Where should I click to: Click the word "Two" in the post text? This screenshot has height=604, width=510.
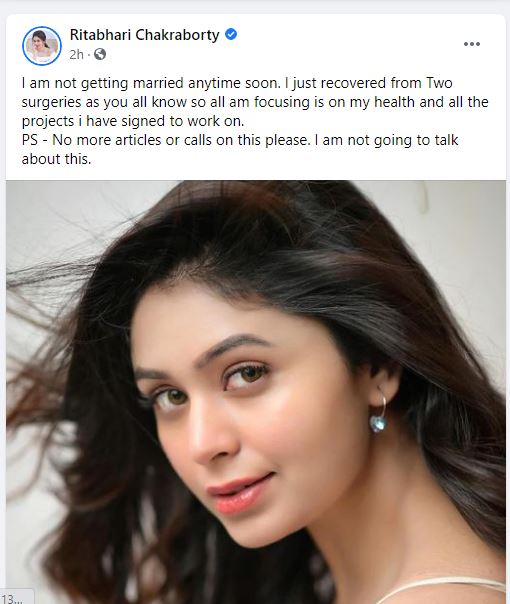tap(439, 83)
